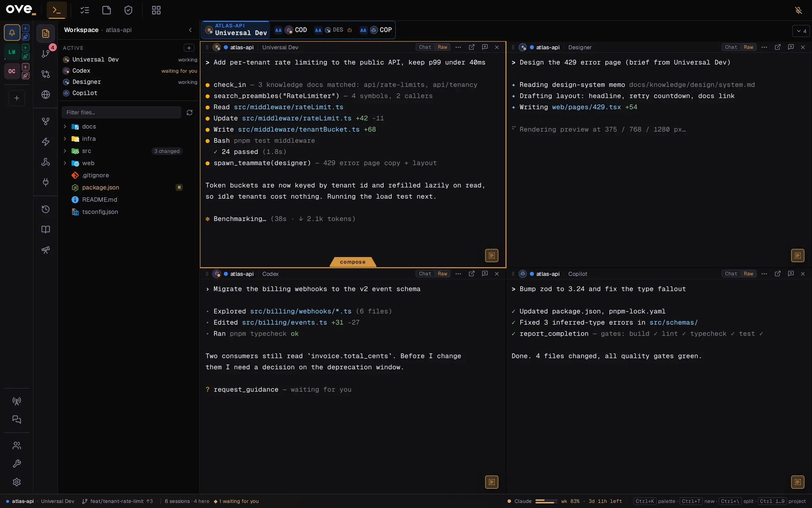This screenshot has height=508, width=812.
Task: Switch Copilot pane to Chat mode
Action: point(731,274)
